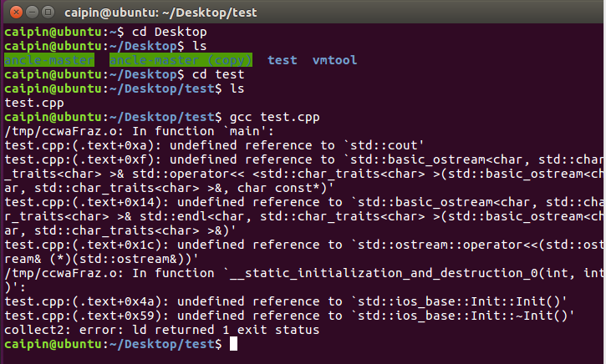Viewport: 606px width, 364px height.
Task: Click the title 'caipin@ubuntu: ~/Desktop/test'
Action: coord(160,13)
